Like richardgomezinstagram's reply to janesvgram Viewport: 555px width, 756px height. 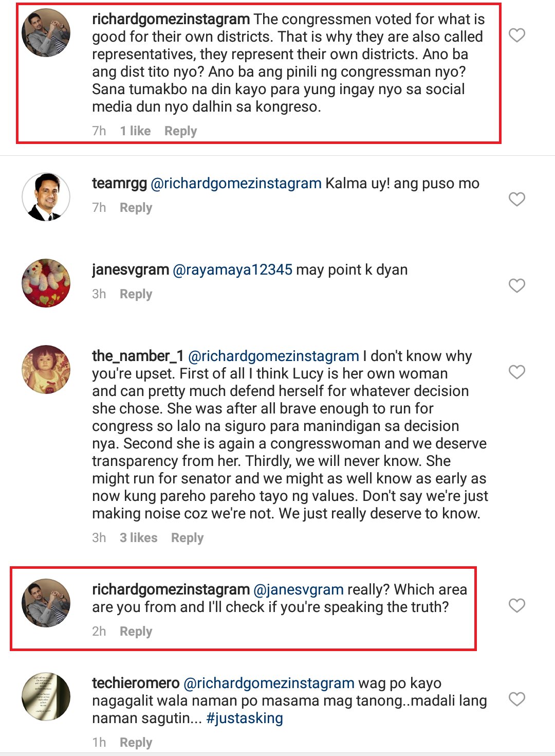point(516,605)
